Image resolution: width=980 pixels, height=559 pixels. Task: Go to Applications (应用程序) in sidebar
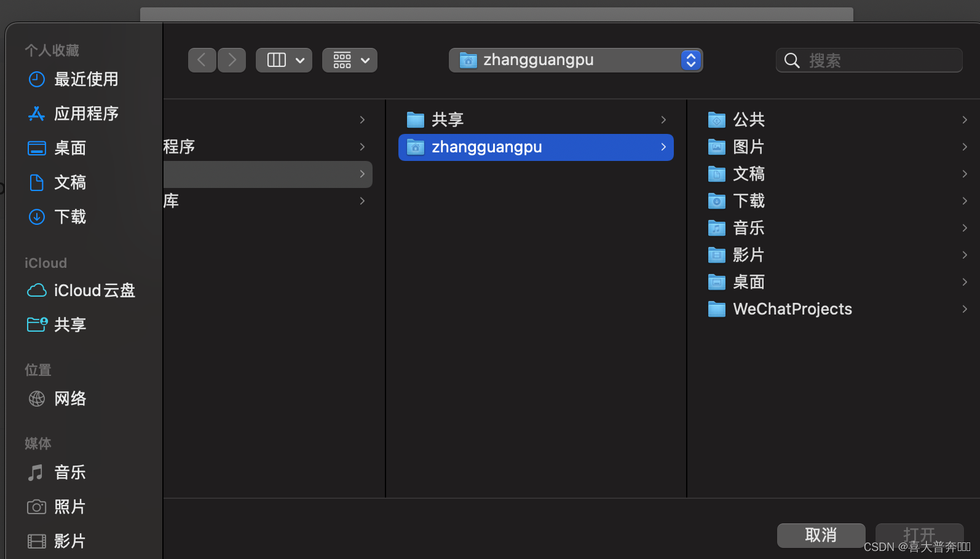85,114
